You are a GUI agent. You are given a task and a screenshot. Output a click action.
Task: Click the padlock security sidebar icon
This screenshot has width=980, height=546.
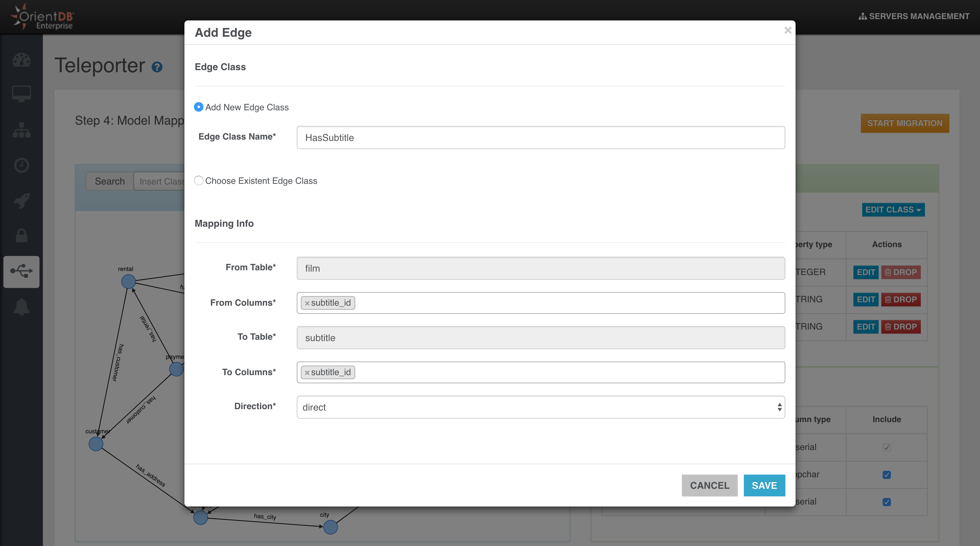pyautogui.click(x=21, y=236)
